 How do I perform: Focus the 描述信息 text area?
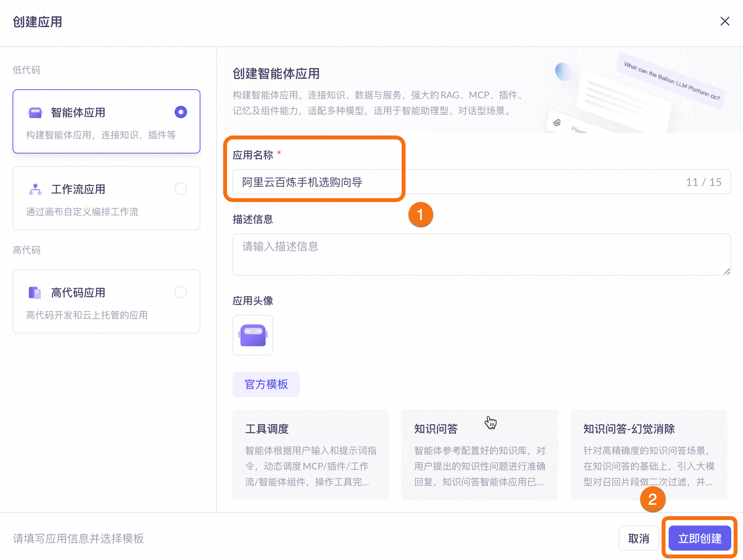(x=482, y=255)
